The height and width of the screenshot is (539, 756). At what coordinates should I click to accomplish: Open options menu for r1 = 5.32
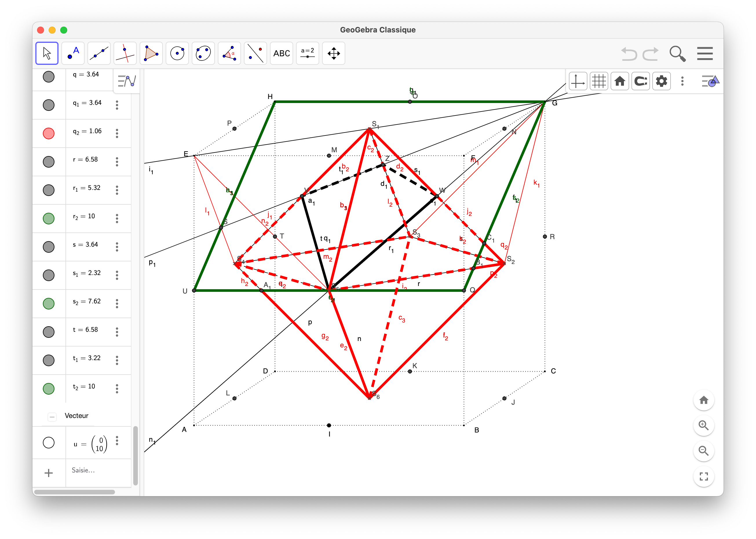(117, 190)
